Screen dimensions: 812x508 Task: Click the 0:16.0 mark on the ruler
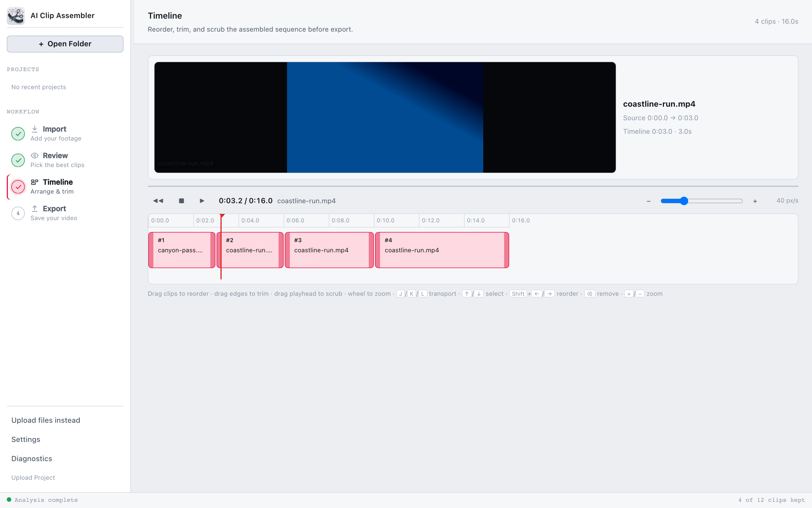pyautogui.click(x=521, y=220)
